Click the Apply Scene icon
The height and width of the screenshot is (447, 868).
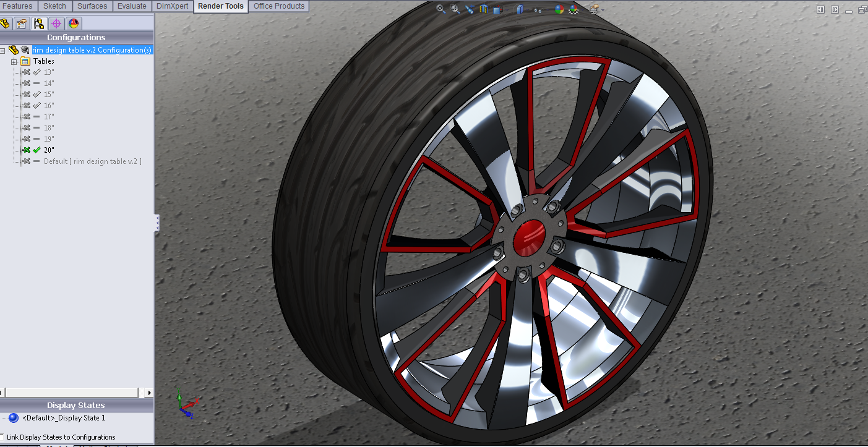[574, 9]
